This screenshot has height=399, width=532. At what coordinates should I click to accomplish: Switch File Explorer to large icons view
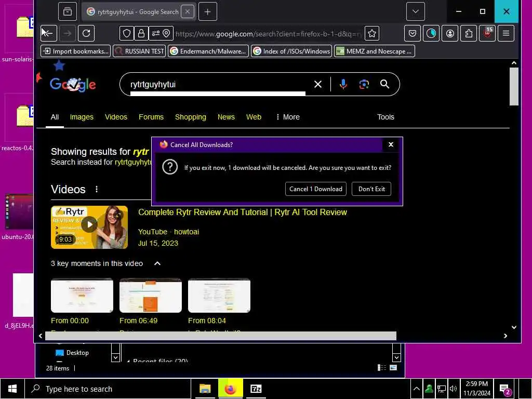click(393, 368)
